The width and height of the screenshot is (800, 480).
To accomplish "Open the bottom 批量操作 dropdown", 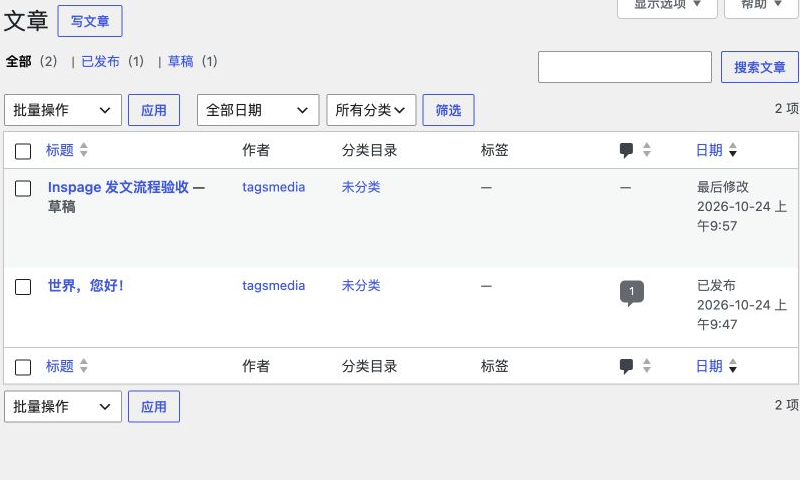I will (63, 407).
